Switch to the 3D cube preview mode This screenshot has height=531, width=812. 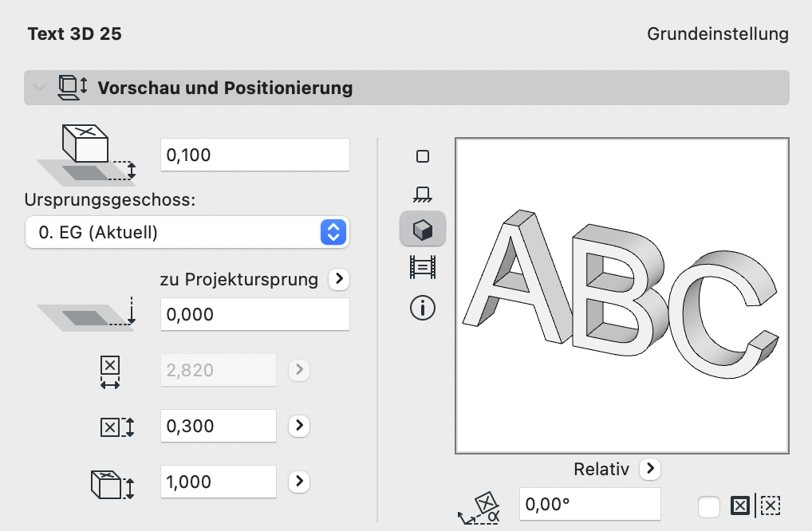coord(422,230)
